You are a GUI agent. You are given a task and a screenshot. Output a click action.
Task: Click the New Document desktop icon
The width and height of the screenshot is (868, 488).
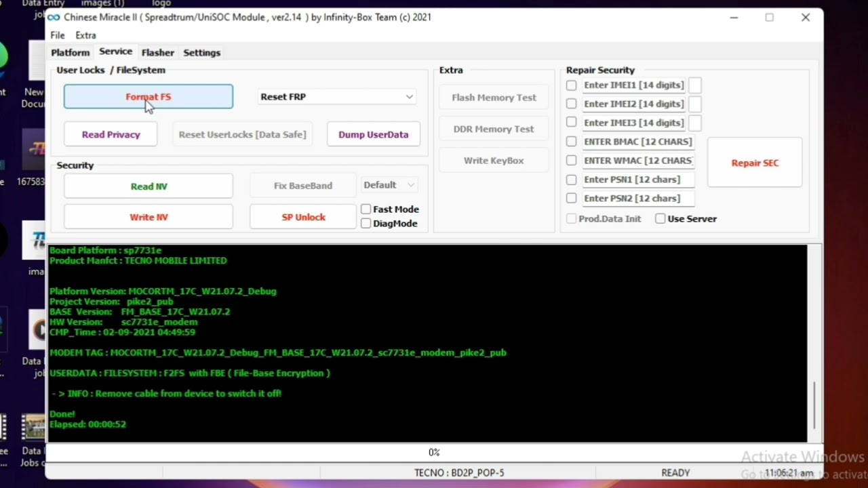(33, 75)
